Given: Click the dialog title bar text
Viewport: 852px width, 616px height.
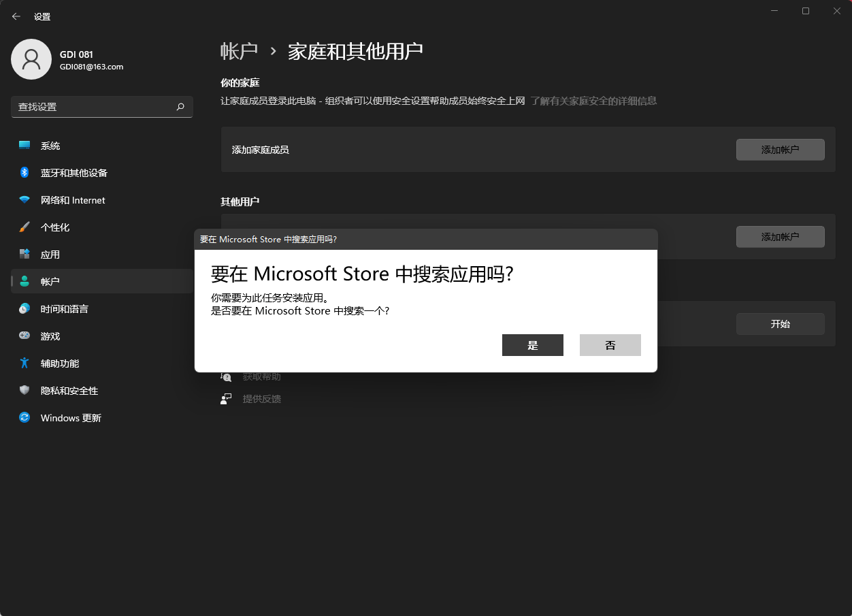Looking at the screenshot, I should pos(268,240).
